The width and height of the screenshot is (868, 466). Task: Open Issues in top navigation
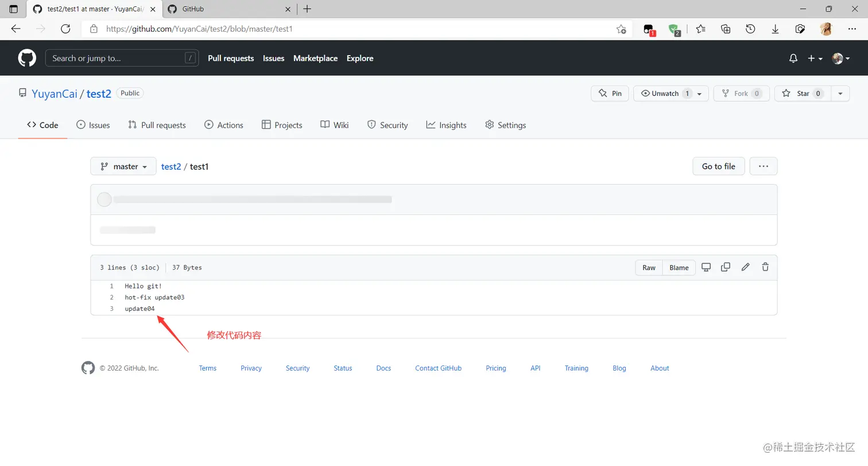274,58
